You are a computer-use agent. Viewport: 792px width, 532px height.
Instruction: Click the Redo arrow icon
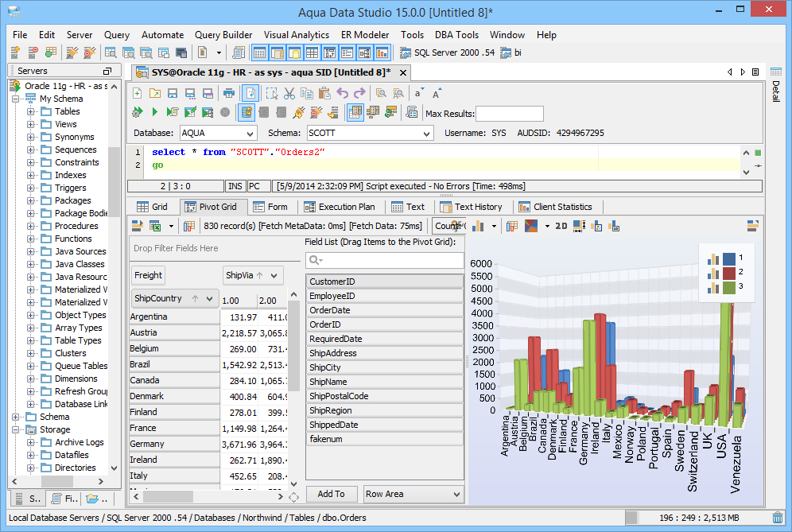359,93
